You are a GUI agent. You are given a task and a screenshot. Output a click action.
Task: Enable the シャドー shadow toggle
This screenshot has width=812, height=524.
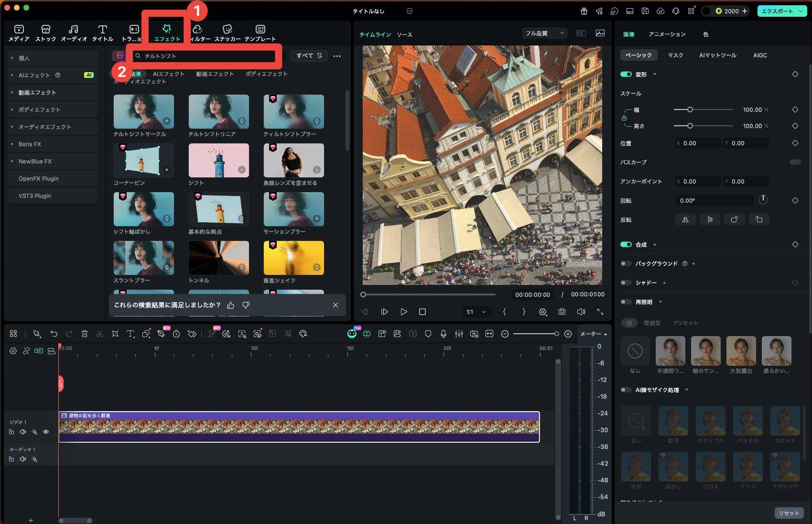(x=626, y=283)
